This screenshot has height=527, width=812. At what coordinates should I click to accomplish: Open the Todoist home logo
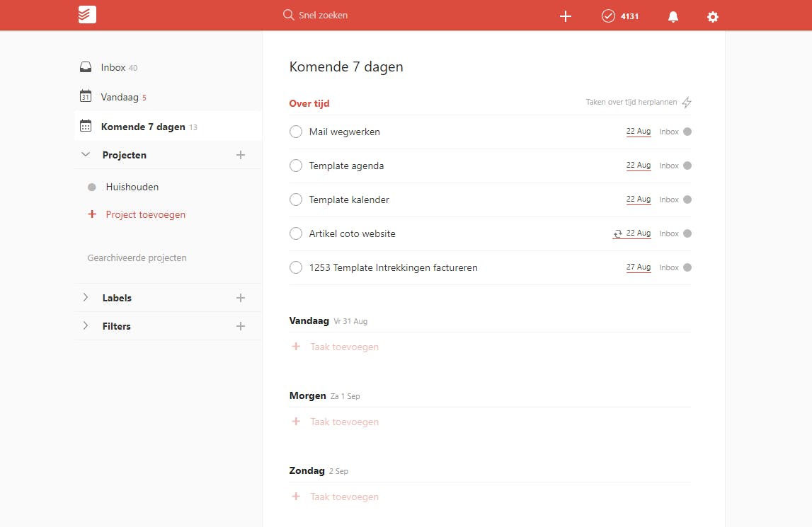tap(86, 15)
